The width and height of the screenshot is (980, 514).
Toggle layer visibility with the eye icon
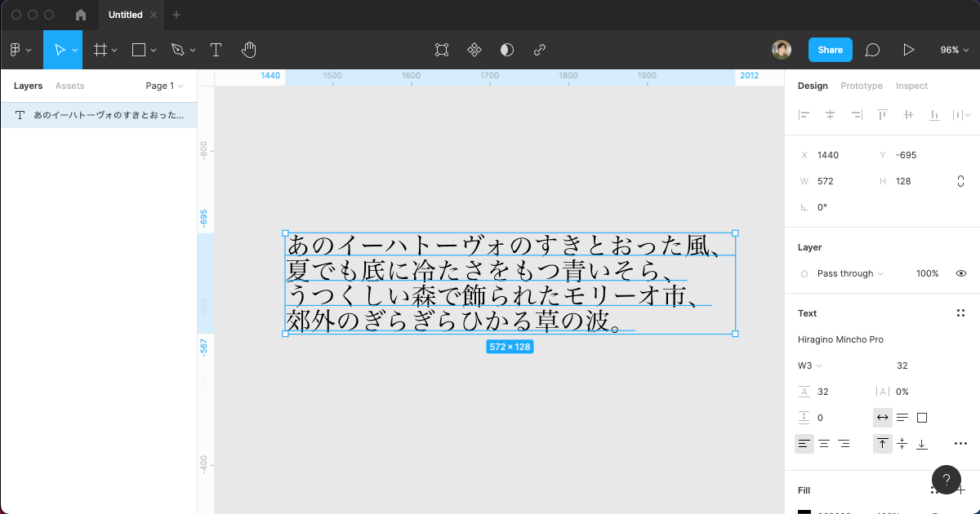961,273
